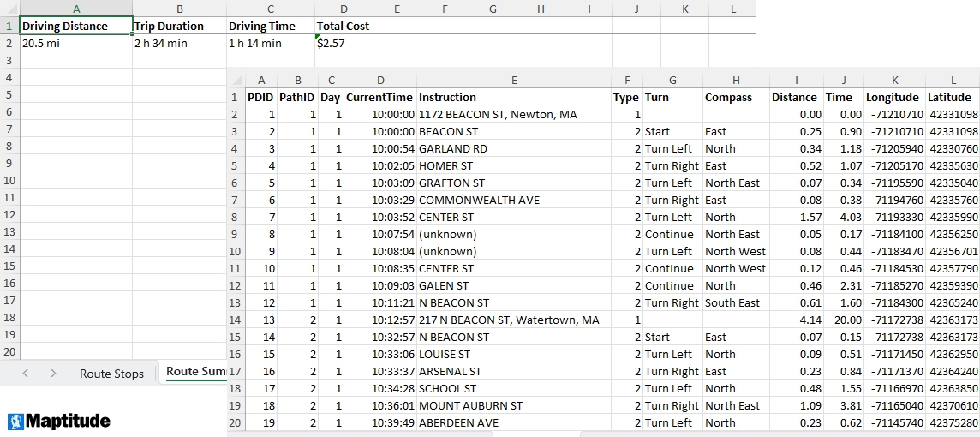Select column letter above the Latitude header
The width and height of the screenshot is (980, 437).
(x=953, y=81)
